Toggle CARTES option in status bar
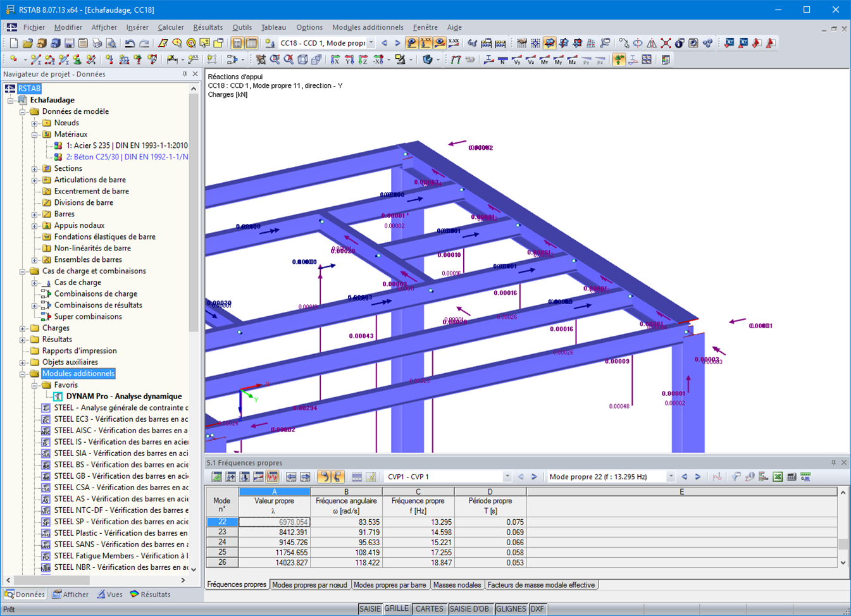 tap(430, 609)
